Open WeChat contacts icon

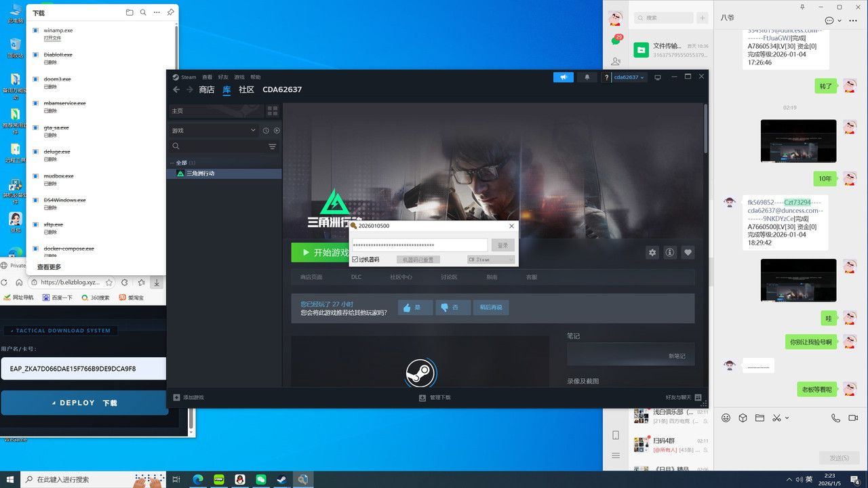point(616,62)
